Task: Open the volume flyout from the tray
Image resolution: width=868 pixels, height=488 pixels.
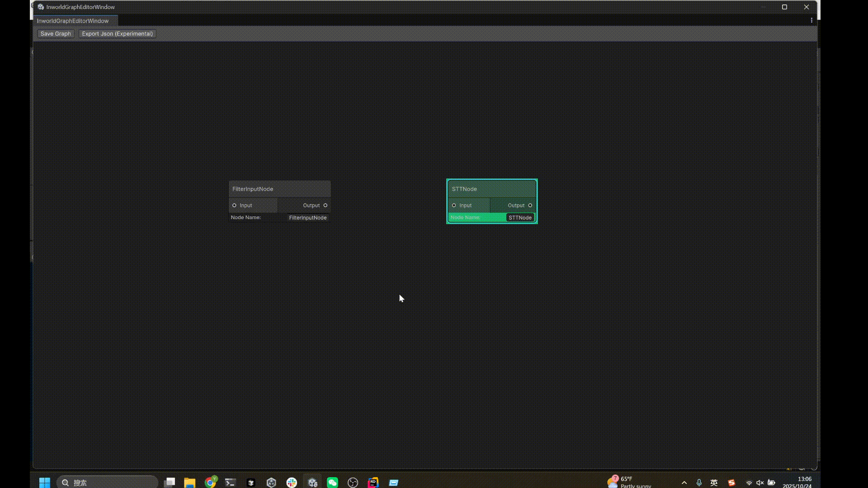Action: click(x=761, y=482)
